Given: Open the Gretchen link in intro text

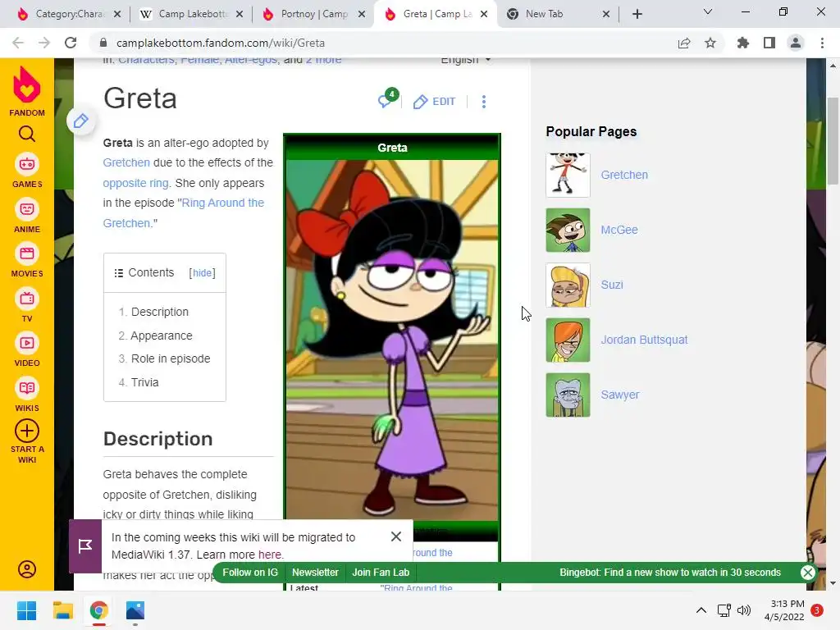Looking at the screenshot, I should point(126,162).
